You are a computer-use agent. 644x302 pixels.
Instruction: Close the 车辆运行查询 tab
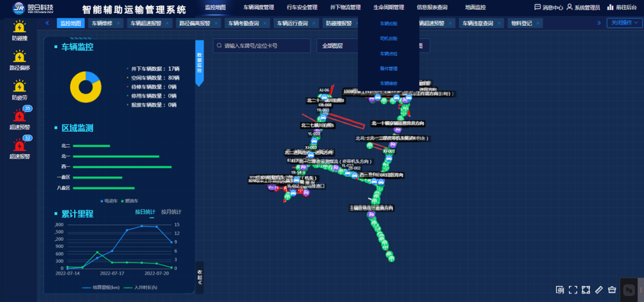314,23
